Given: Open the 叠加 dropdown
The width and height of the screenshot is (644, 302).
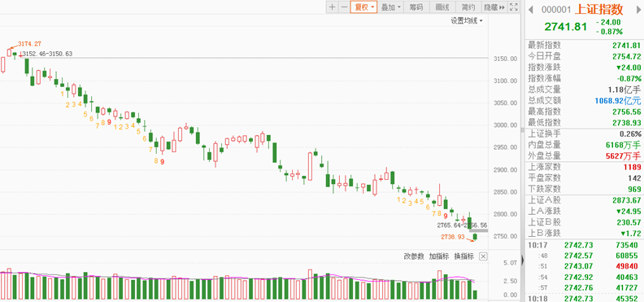Looking at the screenshot, I should click(391, 7).
